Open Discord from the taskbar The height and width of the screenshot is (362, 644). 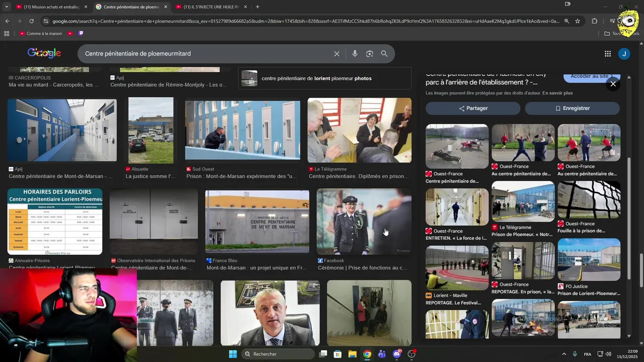[397, 354]
